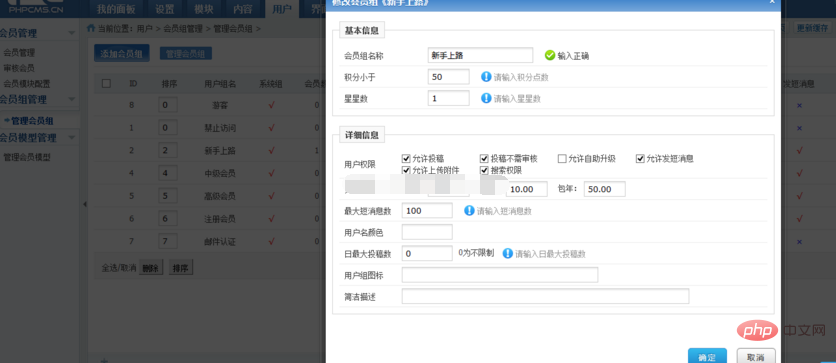836x363 pixels.
Task: Open the 设置 top tab
Action: 165,9
